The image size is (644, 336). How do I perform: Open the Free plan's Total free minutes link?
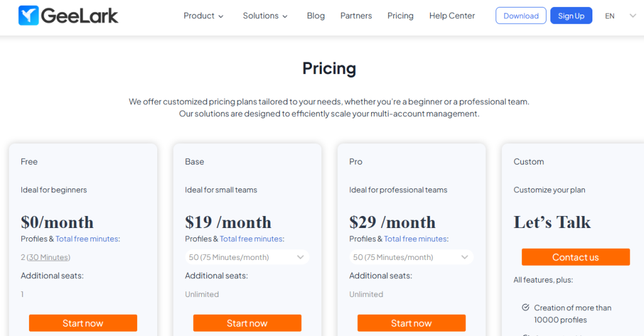(x=87, y=239)
